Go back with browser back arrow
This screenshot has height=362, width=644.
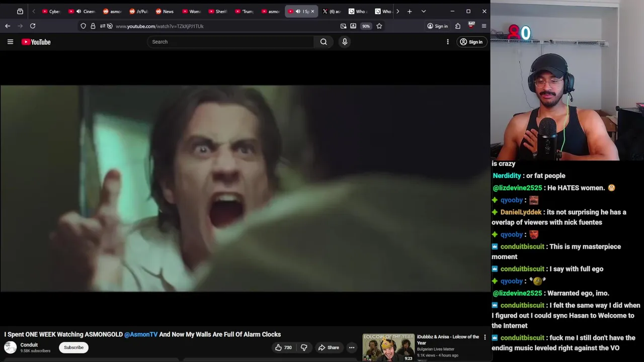[x=8, y=26]
